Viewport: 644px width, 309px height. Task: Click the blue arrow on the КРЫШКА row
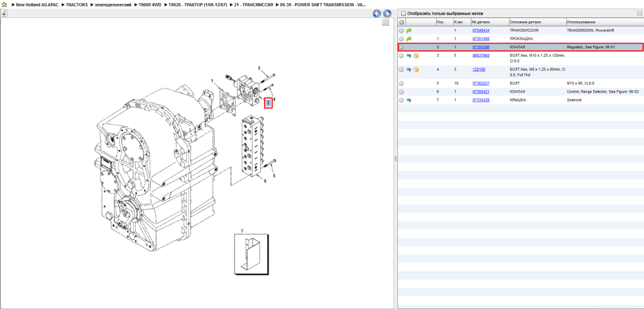409,100
